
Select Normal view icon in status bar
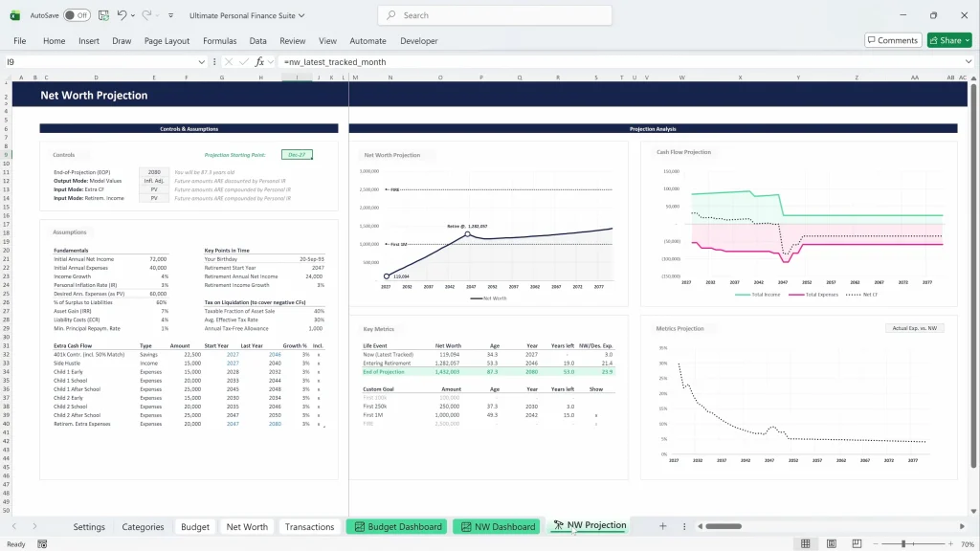click(805, 543)
